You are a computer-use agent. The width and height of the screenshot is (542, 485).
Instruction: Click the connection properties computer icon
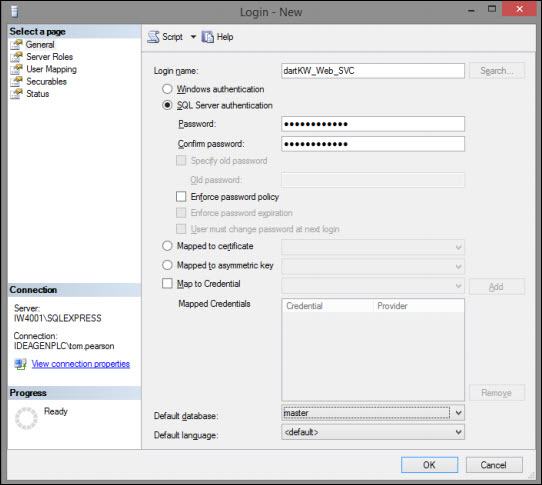click(20, 364)
